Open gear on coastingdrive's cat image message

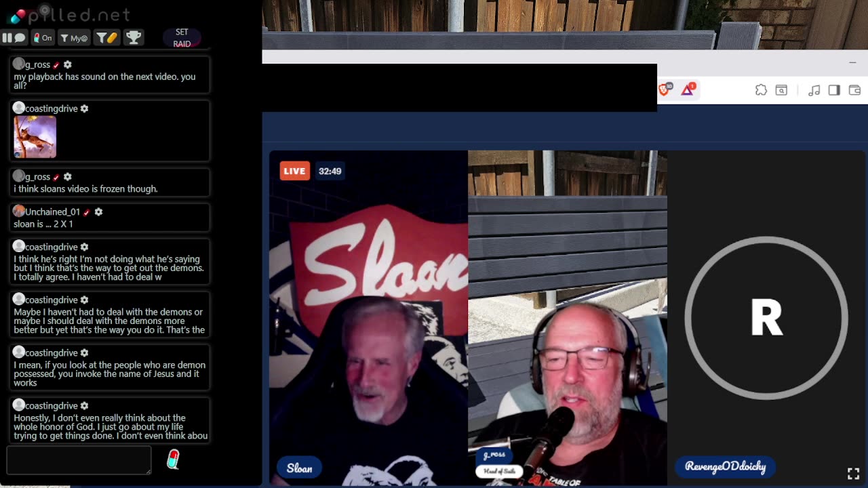[x=84, y=108]
